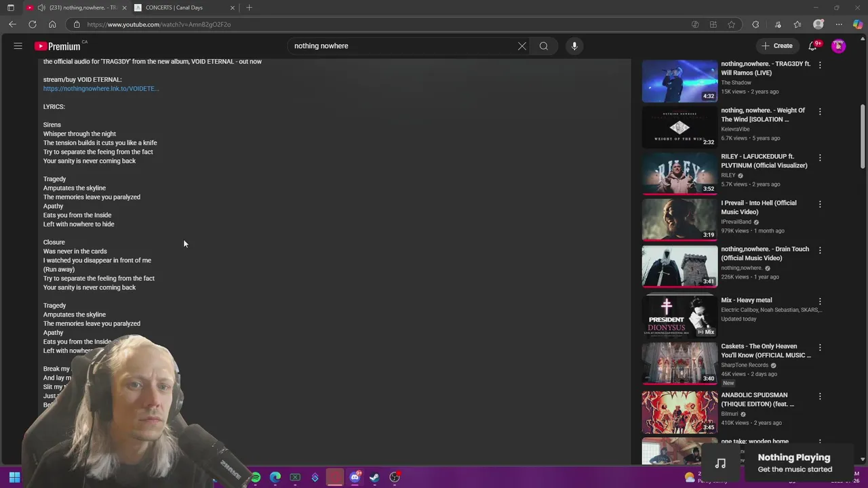Open options for ANABOLIC SPUDSMAN video
The width and height of the screenshot is (868, 488).
click(820, 396)
